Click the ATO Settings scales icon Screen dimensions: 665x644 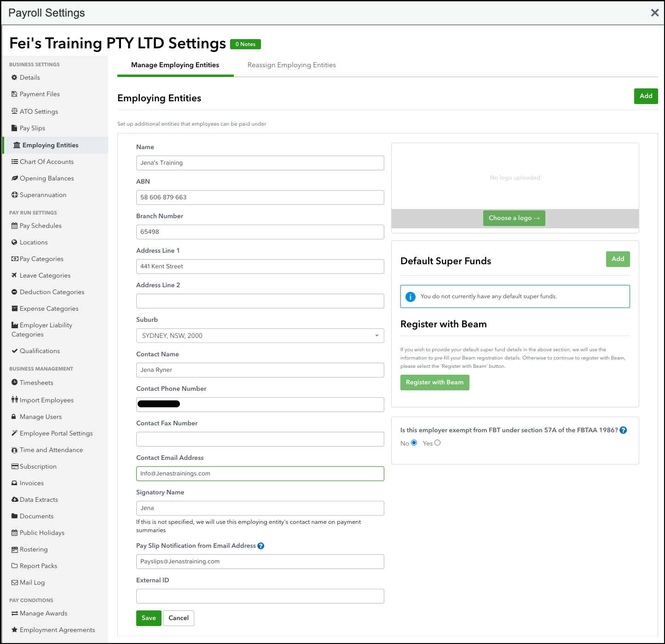[x=14, y=111]
